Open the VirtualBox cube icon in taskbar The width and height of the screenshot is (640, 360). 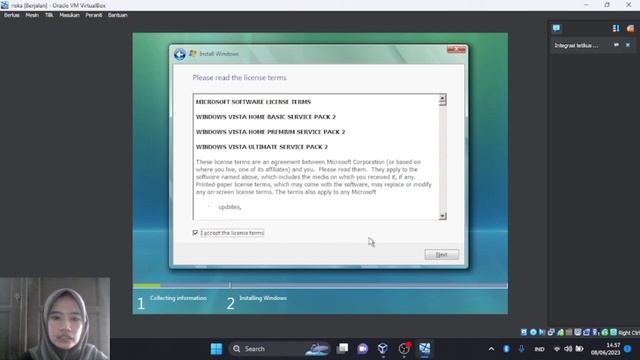382,349
